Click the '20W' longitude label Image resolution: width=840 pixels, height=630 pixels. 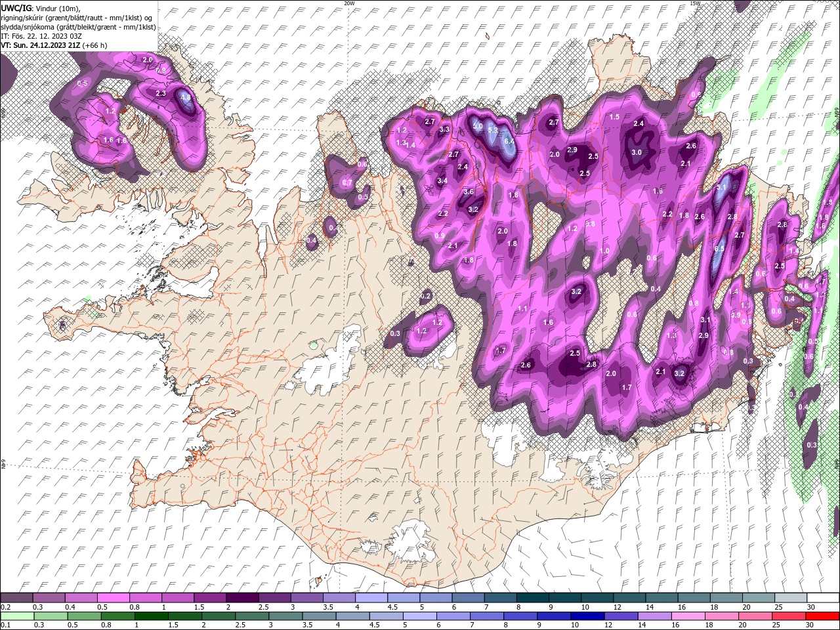[x=349, y=3]
